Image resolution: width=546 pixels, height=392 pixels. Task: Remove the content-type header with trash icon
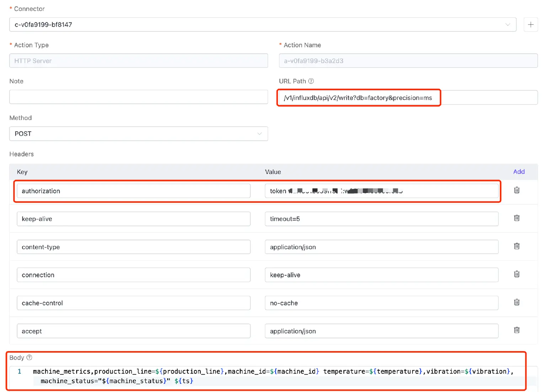(516, 246)
